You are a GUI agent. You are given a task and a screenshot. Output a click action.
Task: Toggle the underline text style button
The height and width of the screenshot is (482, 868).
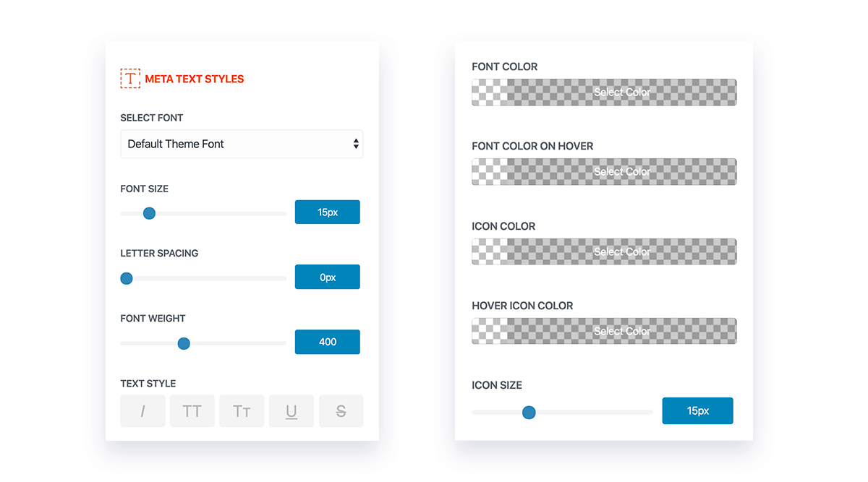[x=292, y=411]
